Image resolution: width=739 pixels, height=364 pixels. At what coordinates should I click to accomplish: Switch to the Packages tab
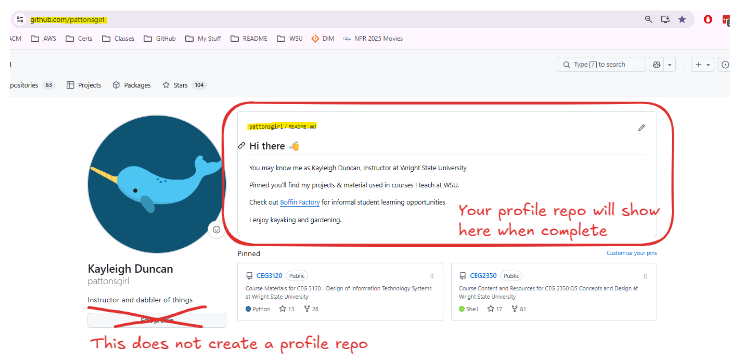pos(131,85)
